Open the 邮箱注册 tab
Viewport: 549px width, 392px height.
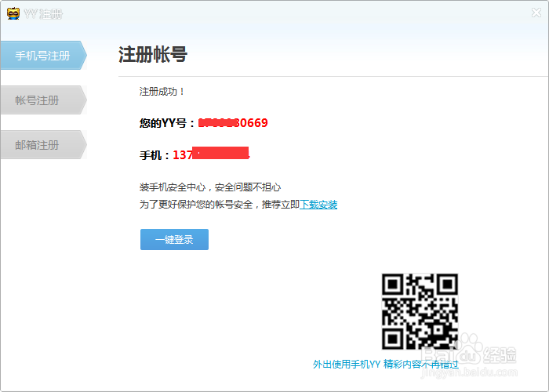(43, 144)
